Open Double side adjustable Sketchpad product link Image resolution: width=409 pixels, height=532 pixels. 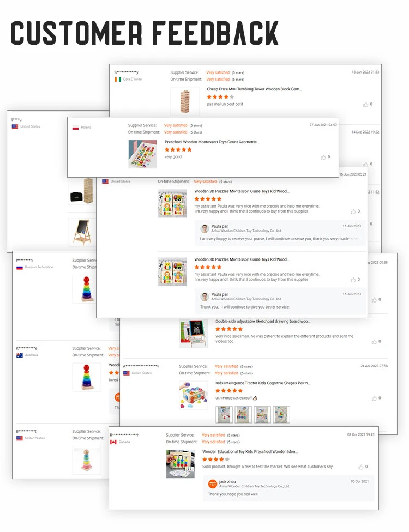pyautogui.click(x=263, y=321)
